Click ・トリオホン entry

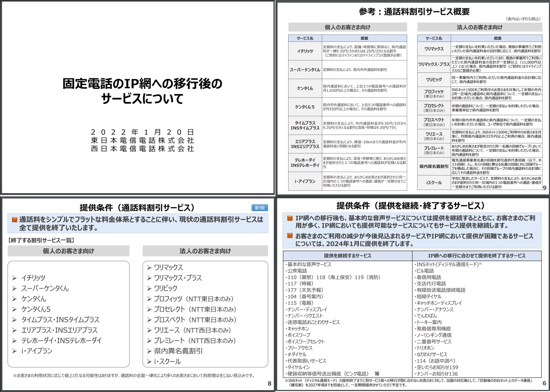pyautogui.click(x=424, y=348)
